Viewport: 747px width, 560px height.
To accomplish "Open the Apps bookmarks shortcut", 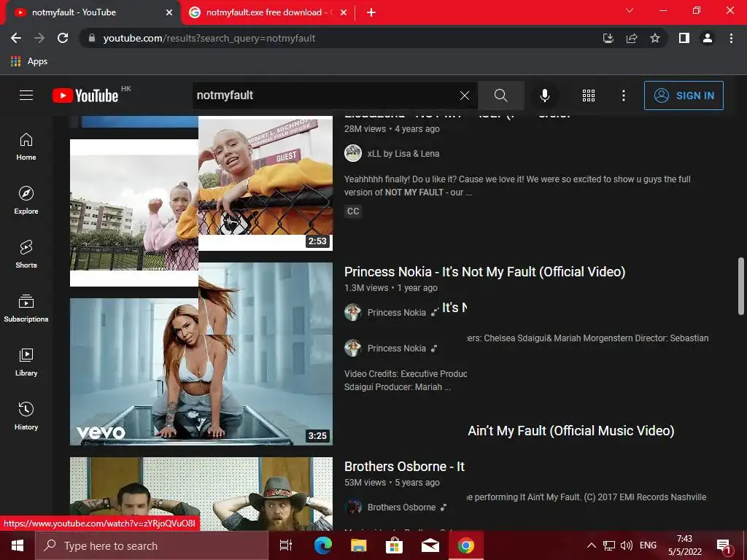I will click(29, 61).
